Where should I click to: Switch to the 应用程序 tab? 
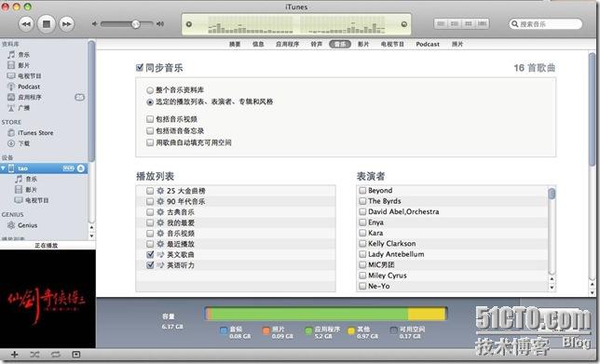coord(287,45)
